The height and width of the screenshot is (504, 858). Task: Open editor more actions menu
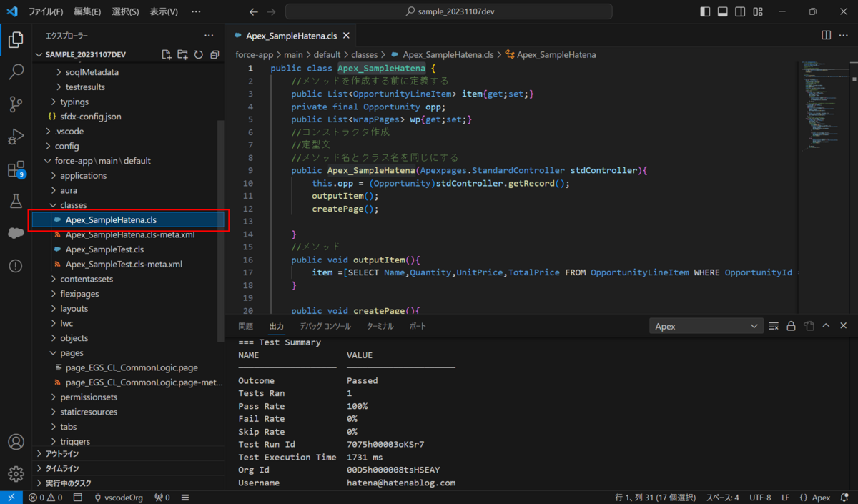click(844, 35)
